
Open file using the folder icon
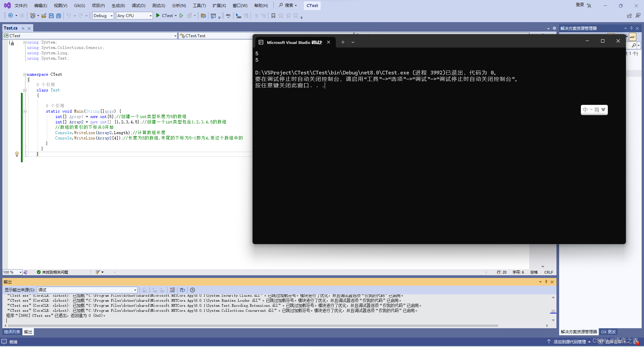click(x=44, y=15)
